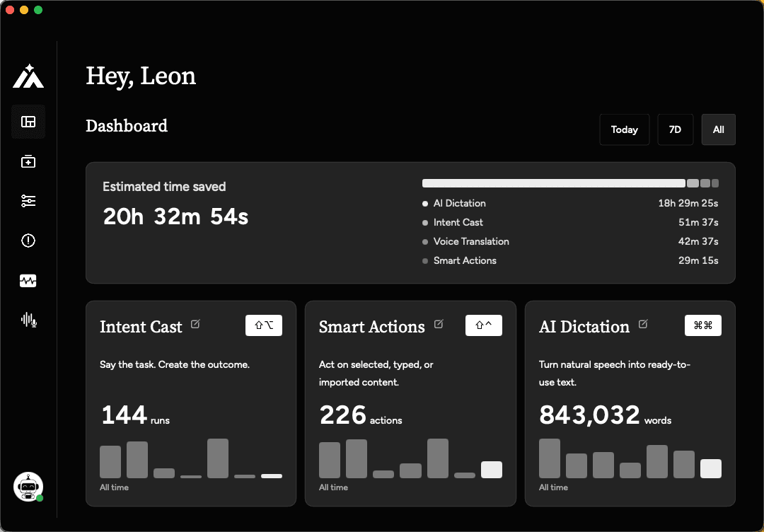Click 'All time' label under AI Dictation chart
This screenshot has width=764, height=532.
coord(553,487)
